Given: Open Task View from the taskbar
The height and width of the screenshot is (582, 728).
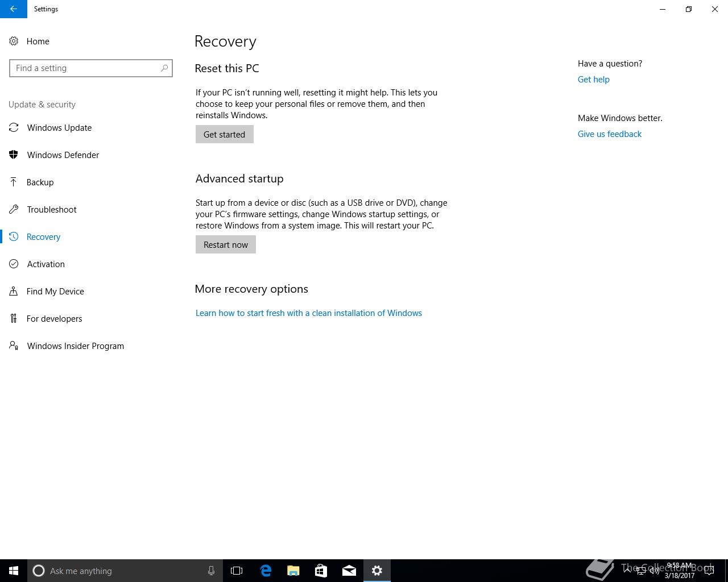Looking at the screenshot, I should click(237, 571).
